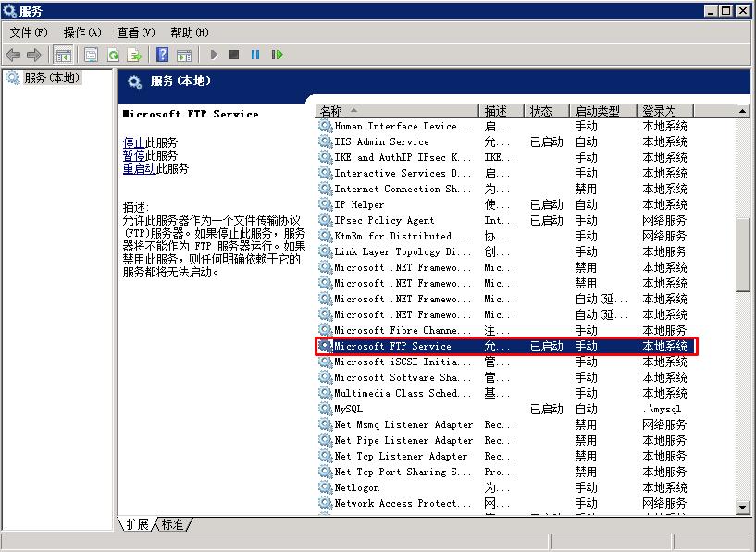The height and width of the screenshot is (552, 756).
Task: Select Net.Pipe Listener Adapter service
Action: click(505, 440)
